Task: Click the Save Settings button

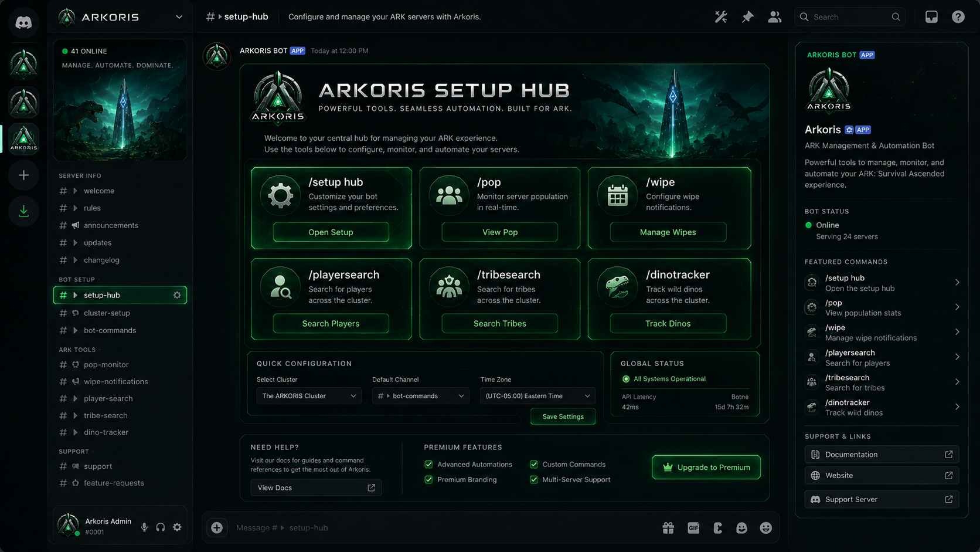Action: (563, 416)
